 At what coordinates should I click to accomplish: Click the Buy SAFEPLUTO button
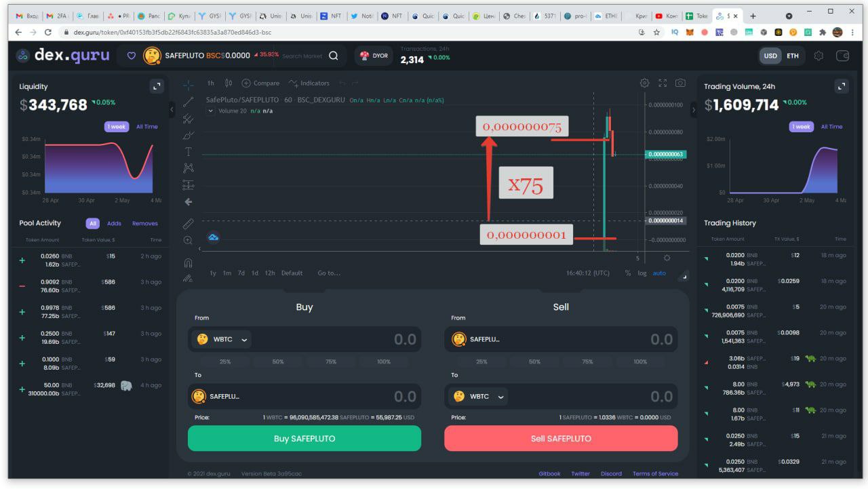pos(304,438)
